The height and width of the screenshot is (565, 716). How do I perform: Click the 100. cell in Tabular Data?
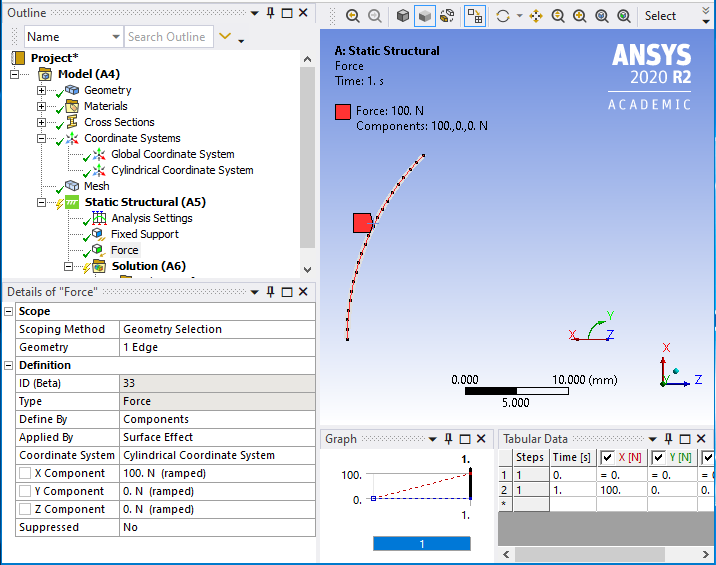click(x=621, y=490)
